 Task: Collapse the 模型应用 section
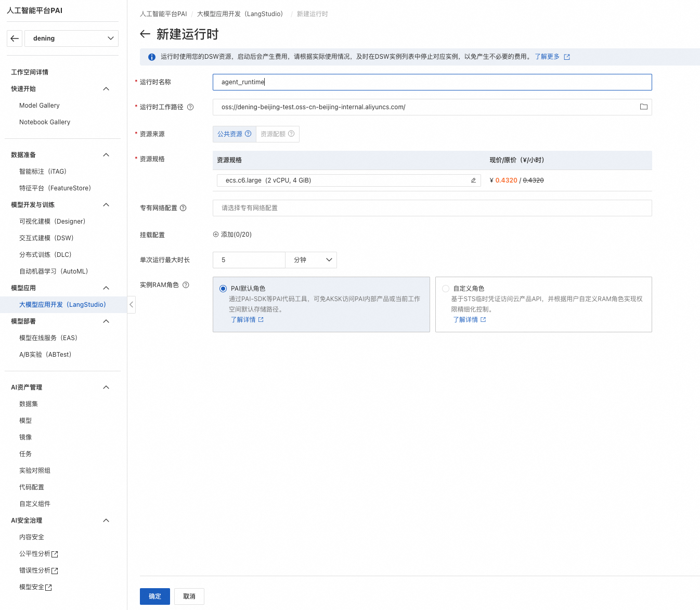106,288
